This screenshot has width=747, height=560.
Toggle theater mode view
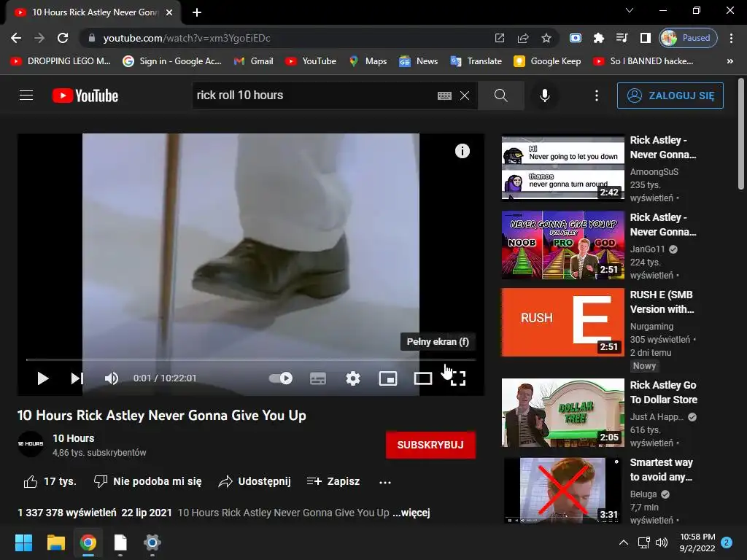(423, 378)
